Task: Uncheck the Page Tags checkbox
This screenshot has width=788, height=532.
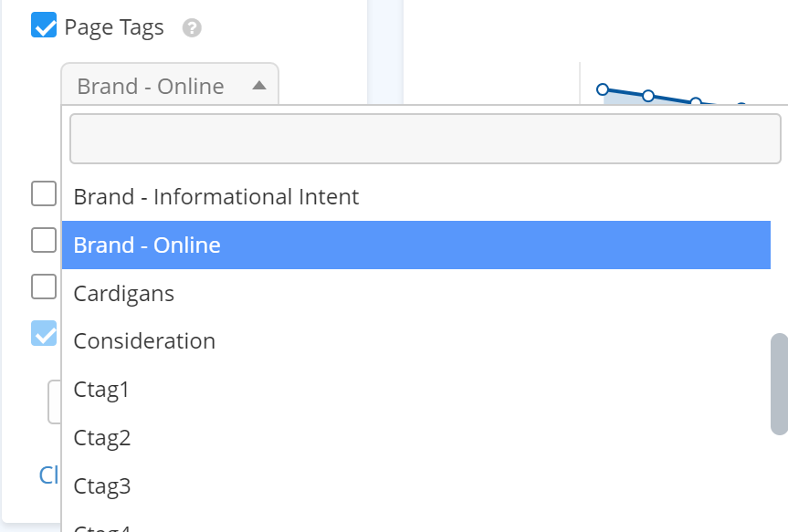Action: (44, 26)
